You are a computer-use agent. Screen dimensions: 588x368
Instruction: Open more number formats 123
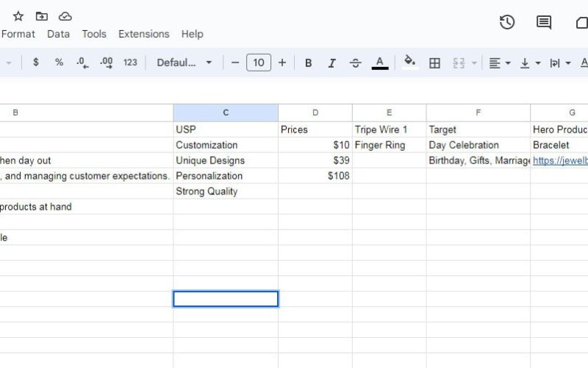(130, 63)
